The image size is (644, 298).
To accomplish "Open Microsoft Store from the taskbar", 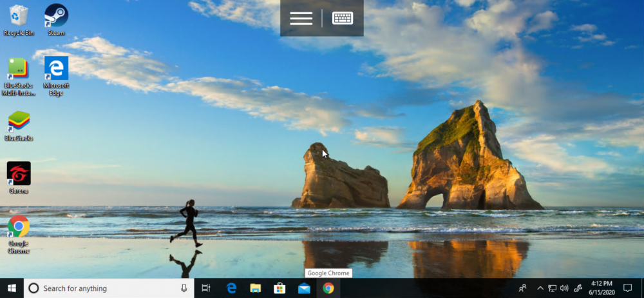I will (x=279, y=288).
